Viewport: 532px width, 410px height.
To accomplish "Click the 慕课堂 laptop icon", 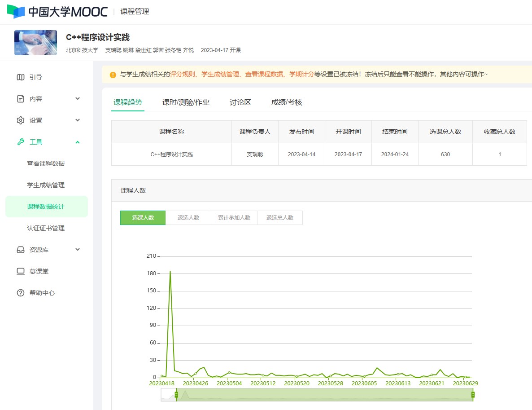I will (21, 271).
